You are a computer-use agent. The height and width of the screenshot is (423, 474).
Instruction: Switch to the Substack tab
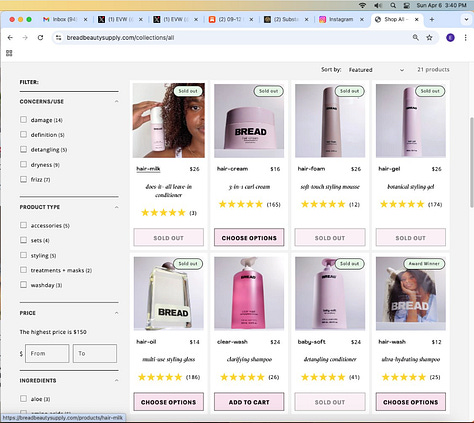(286, 19)
